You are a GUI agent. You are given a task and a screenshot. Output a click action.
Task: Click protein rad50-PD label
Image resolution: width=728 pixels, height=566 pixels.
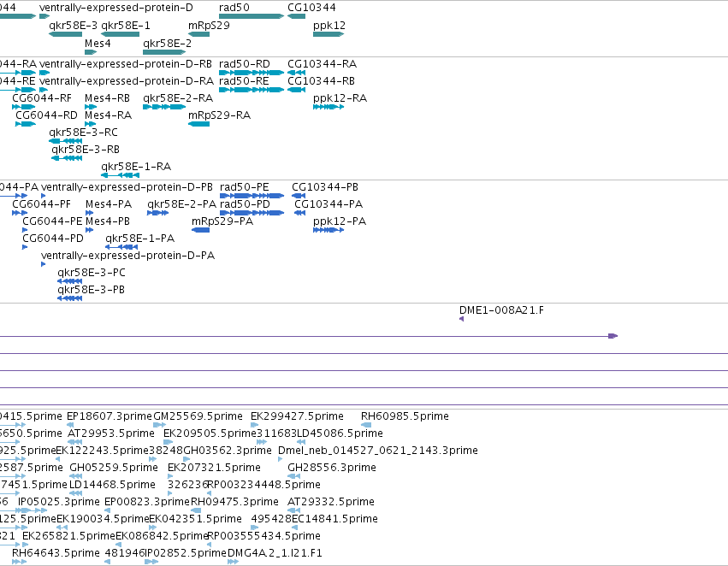(245, 204)
